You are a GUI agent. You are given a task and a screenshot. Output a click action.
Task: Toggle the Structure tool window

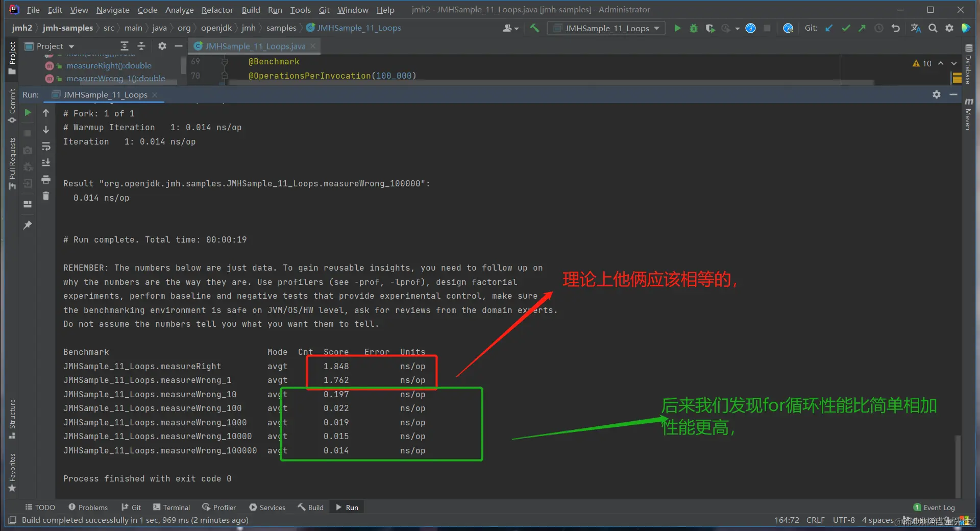(x=12, y=419)
